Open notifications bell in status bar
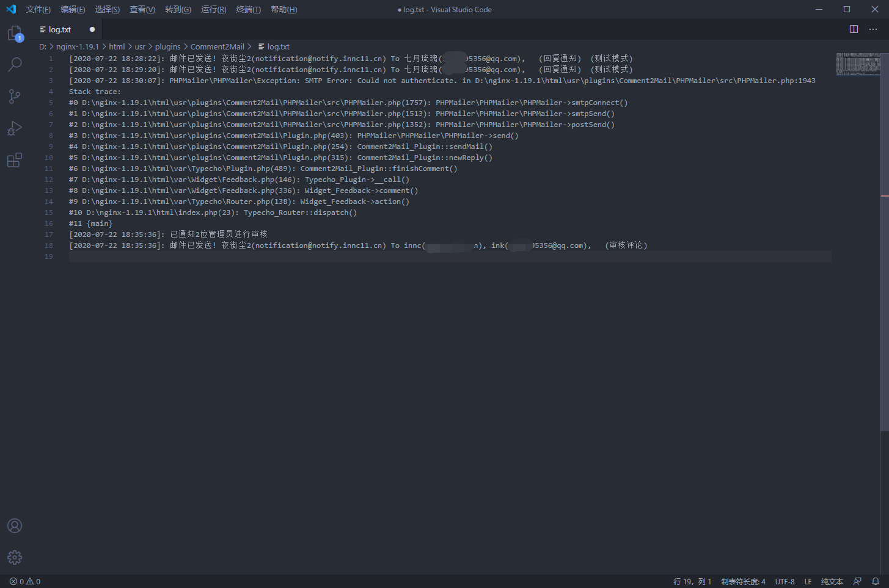 (x=876, y=581)
